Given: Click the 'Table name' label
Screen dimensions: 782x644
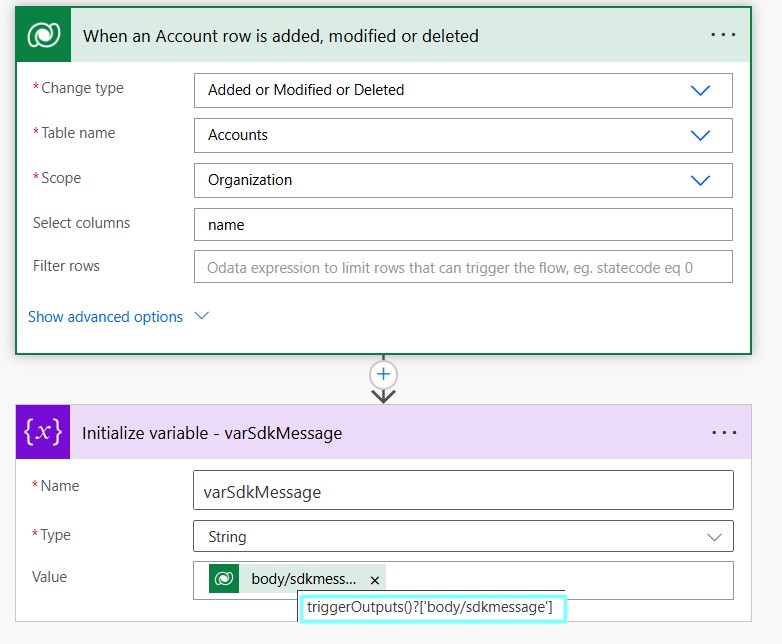Looking at the screenshot, I should (x=78, y=133).
